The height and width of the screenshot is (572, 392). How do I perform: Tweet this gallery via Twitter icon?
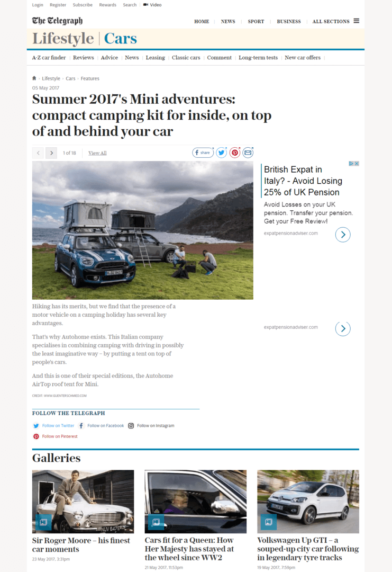click(222, 153)
